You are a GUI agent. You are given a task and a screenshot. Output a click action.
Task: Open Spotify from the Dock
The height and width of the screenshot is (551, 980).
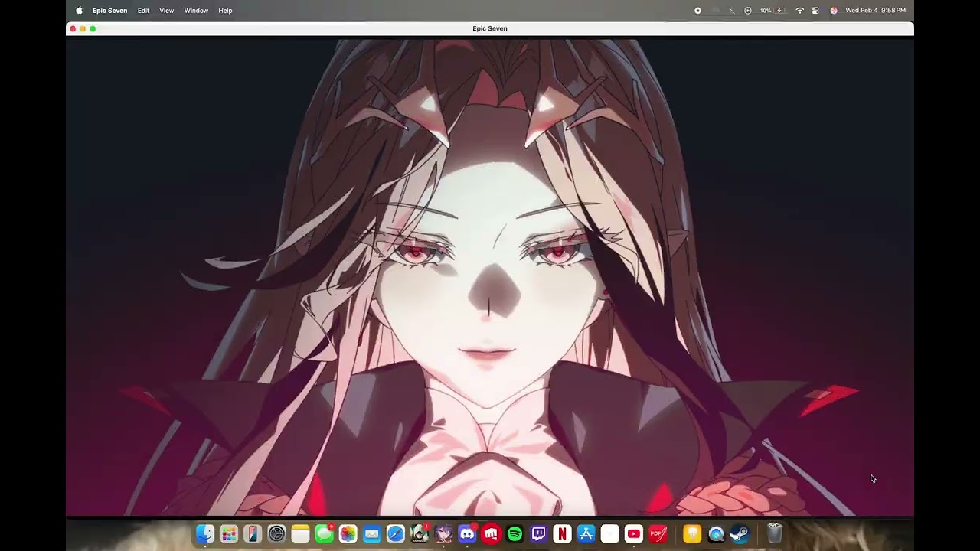tap(514, 533)
